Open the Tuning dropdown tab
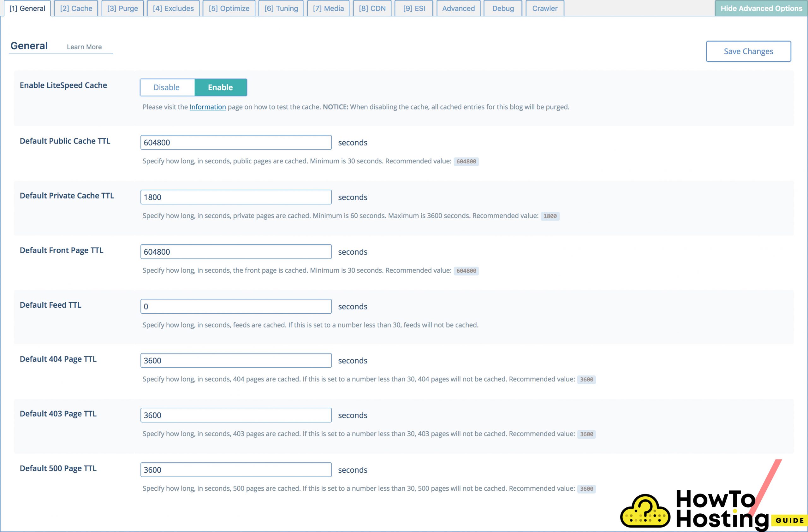 [281, 8]
